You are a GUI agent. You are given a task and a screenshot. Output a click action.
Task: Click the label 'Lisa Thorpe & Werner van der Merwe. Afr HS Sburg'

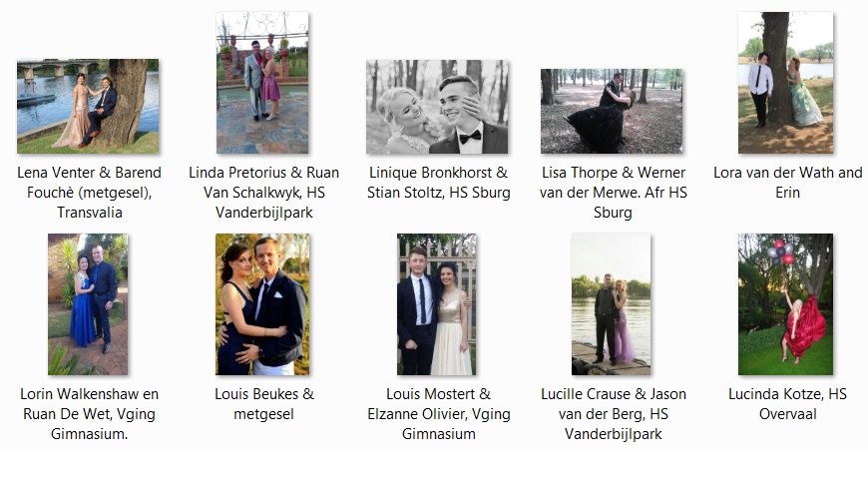[x=613, y=193]
